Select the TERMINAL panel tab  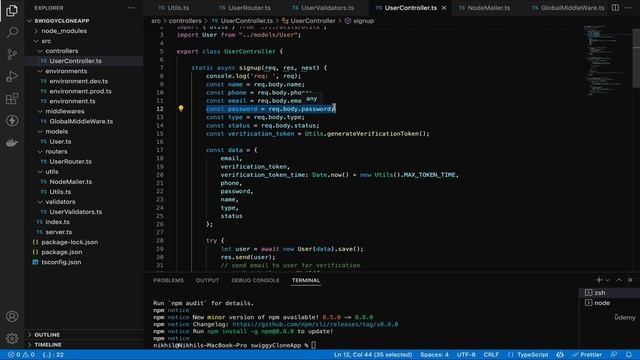pyautogui.click(x=306, y=280)
